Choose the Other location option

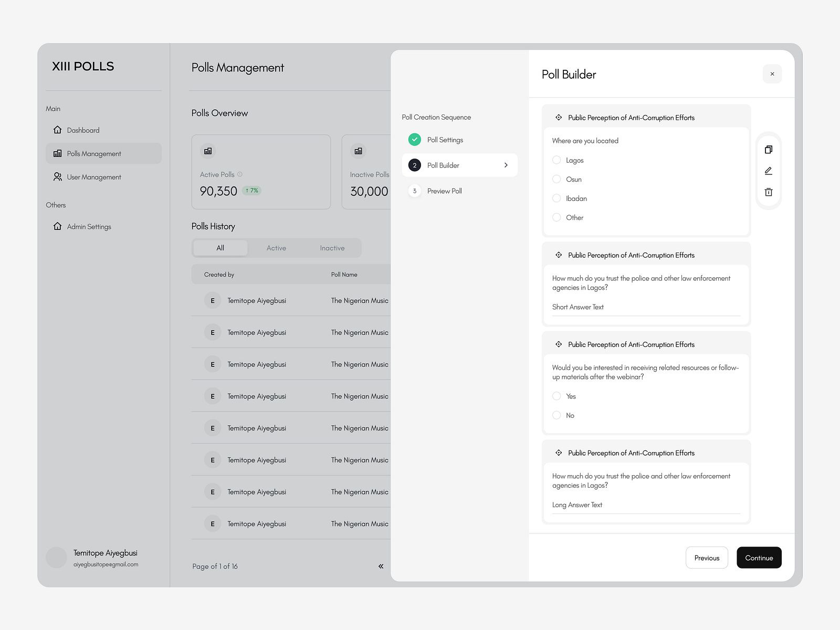coord(556,217)
